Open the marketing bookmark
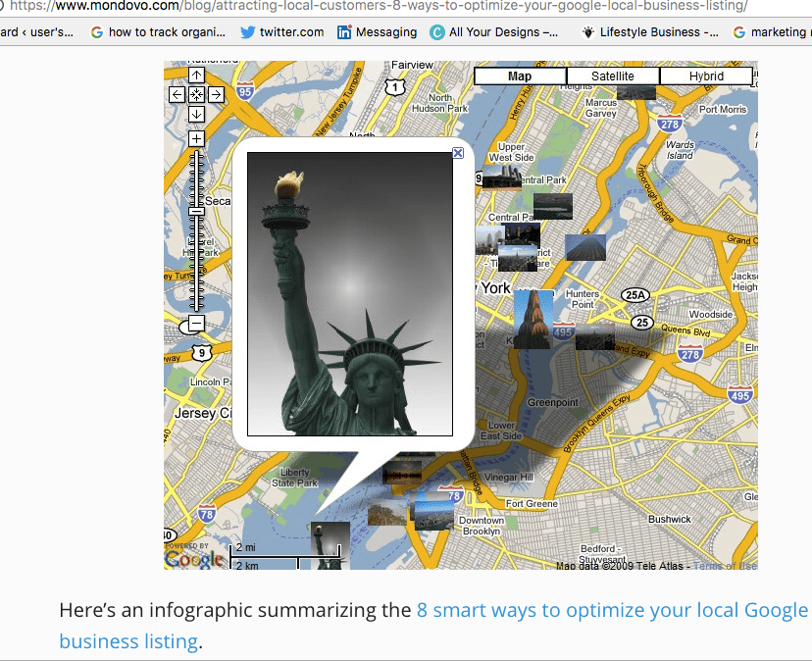812x661 pixels. tap(772, 32)
